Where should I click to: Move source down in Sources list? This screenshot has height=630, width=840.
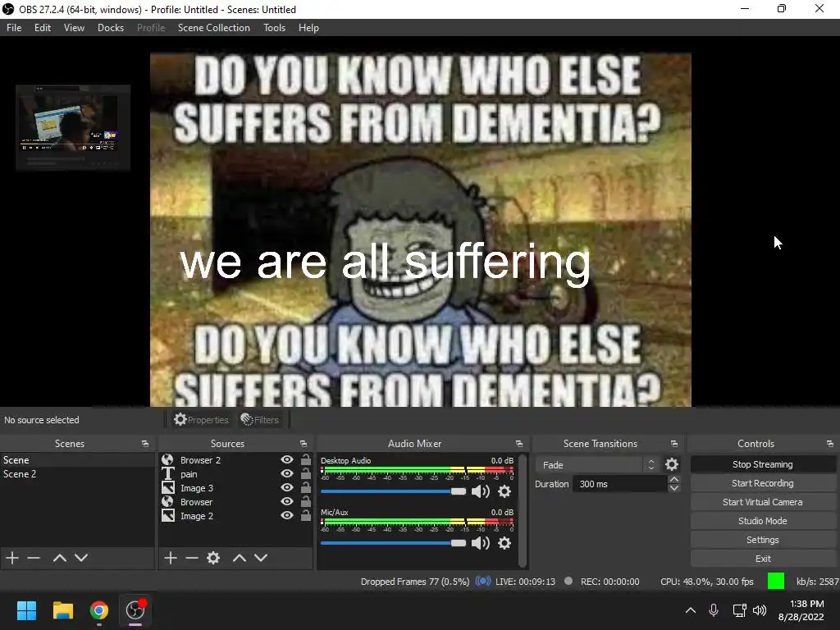[261, 558]
